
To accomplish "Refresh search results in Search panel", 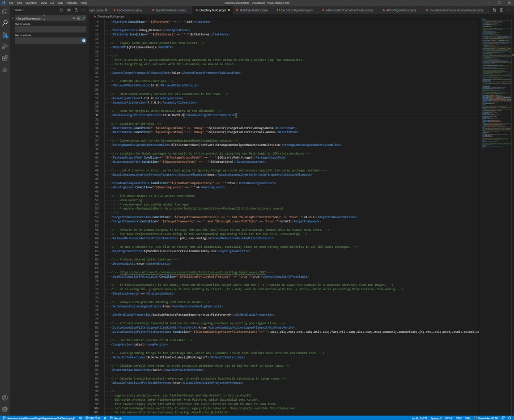I will (x=62, y=10).
